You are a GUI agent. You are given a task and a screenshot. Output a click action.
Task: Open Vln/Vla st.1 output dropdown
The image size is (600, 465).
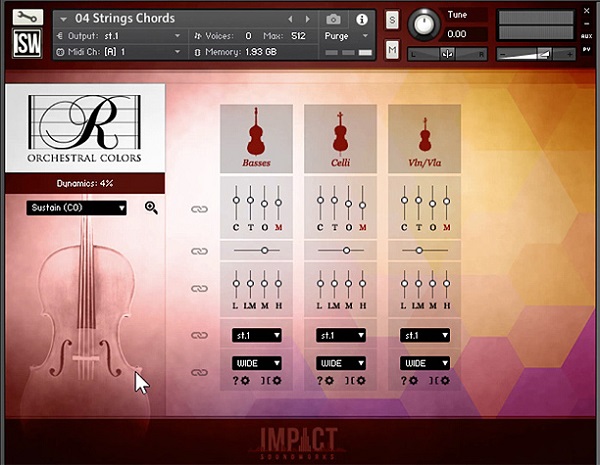[x=425, y=335]
